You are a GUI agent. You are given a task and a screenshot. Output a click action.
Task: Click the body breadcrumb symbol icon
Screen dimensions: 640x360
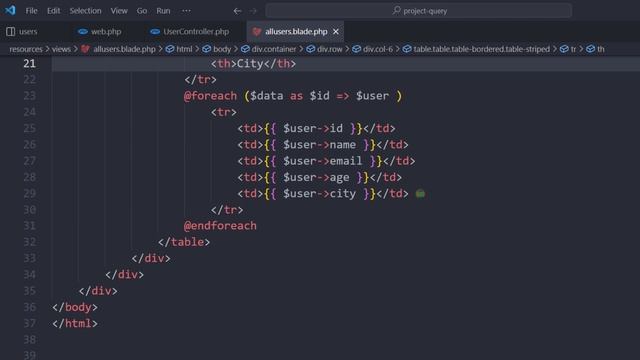[207, 49]
